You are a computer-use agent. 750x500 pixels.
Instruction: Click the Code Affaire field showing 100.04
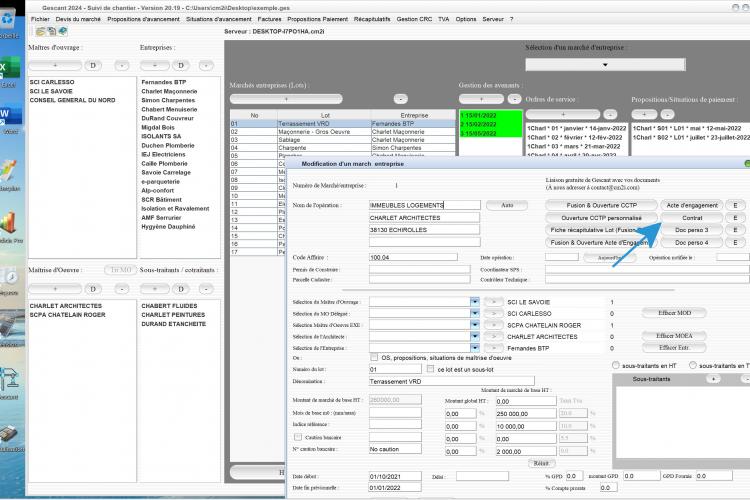tap(413, 257)
